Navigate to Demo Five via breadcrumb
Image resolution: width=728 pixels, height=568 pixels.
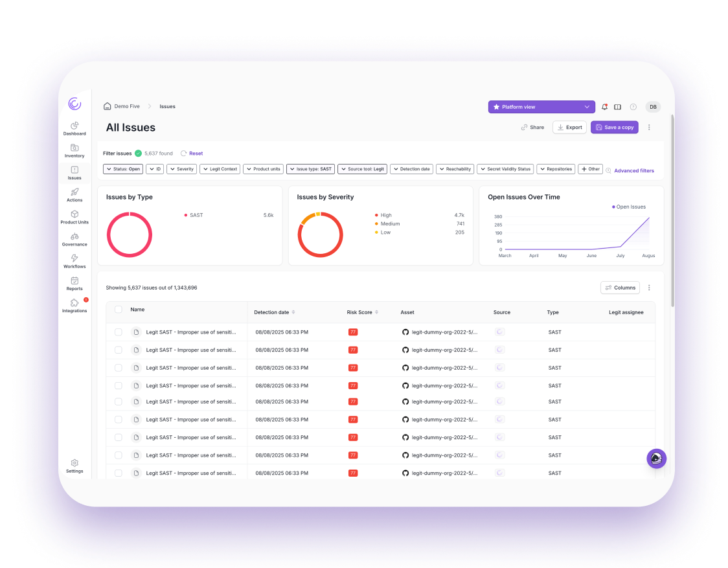coord(128,106)
